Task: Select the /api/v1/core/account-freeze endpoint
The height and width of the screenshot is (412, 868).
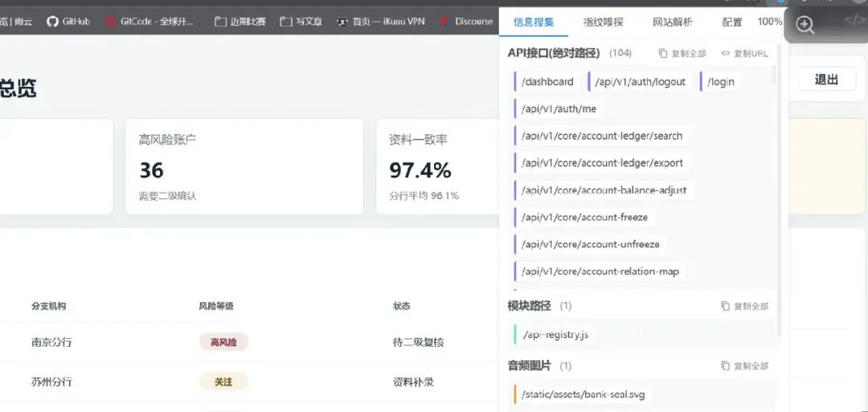Action: coord(584,218)
